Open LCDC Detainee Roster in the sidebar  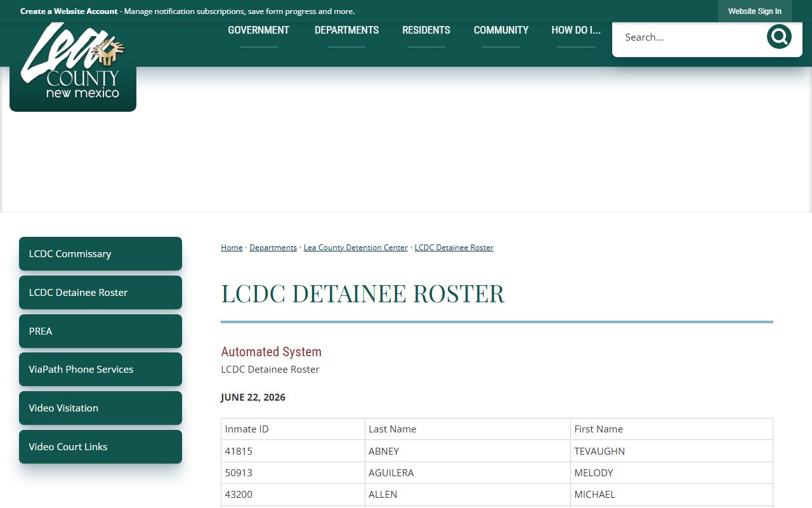point(100,293)
